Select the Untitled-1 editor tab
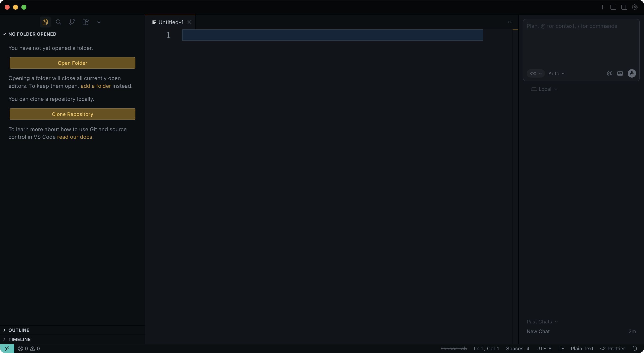 click(x=171, y=22)
